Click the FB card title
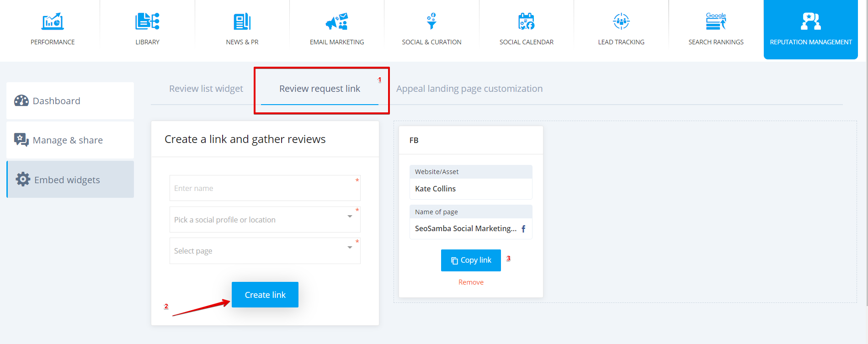This screenshot has height=344, width=868. [x=414, y=140]
